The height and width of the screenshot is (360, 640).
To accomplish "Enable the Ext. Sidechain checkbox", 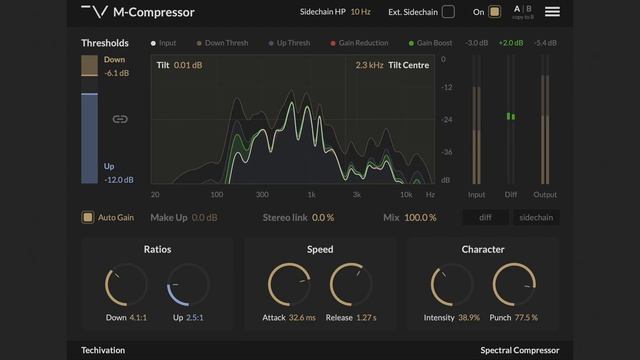I will 448,12.
